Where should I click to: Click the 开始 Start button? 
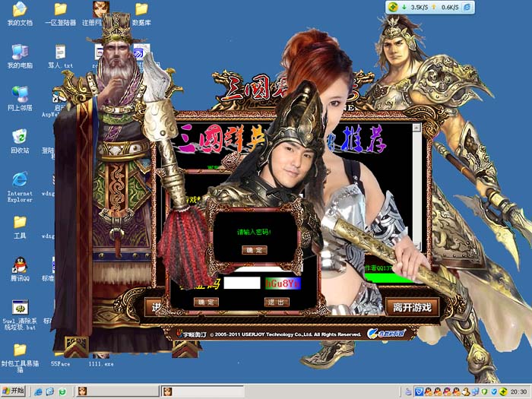(x=14, y=391)
